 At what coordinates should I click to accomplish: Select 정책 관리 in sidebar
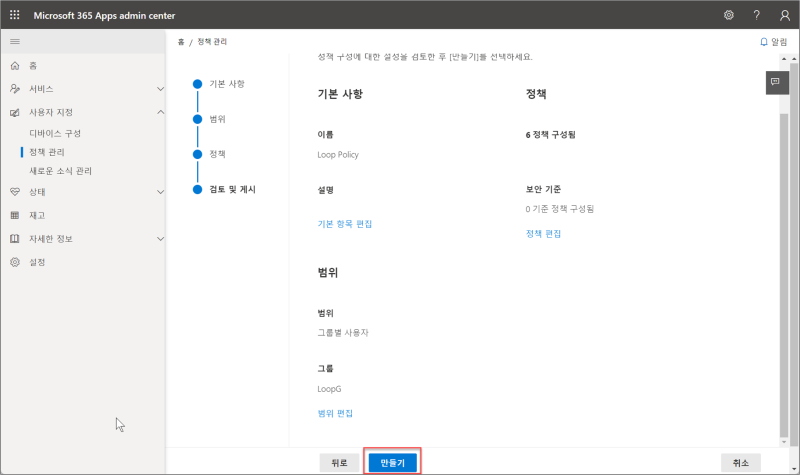[x=47, y=152]
